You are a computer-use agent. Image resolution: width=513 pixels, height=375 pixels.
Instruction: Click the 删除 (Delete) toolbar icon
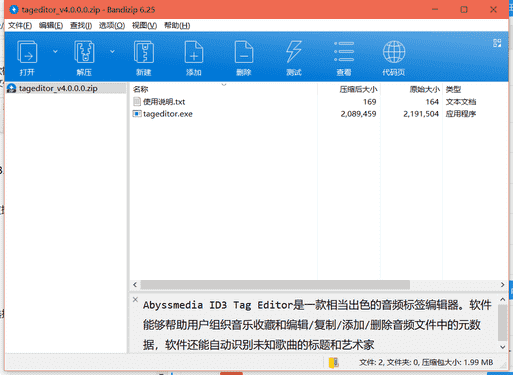pyautogui.click(x=244, y=52)
